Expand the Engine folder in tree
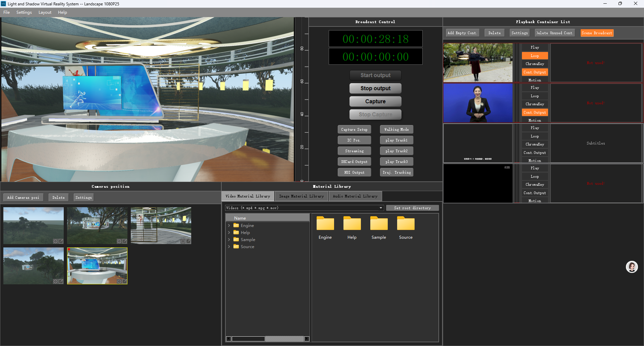 click(229, 226)
